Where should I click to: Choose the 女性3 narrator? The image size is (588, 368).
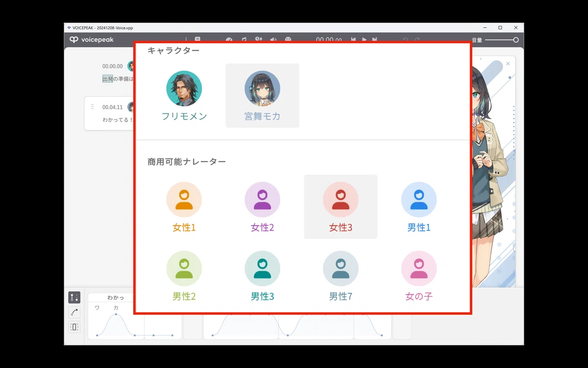pos(341,207)
